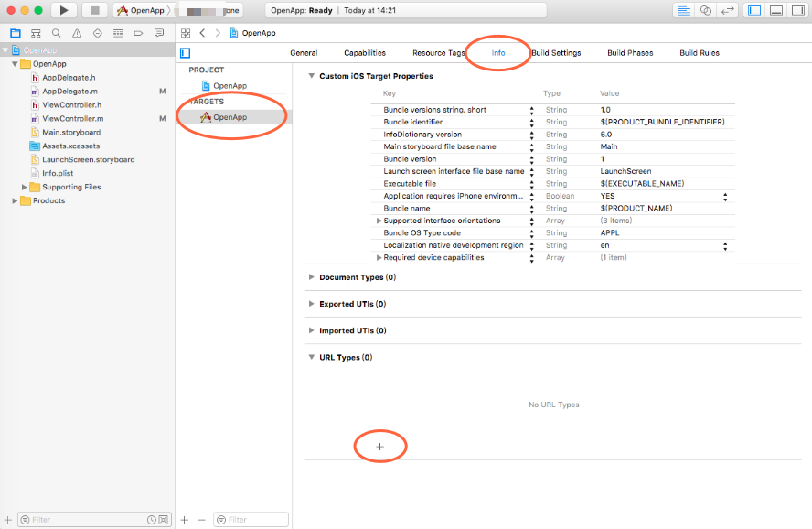
Task: Click the targets list Filter field
Action: [x=251, y=520]
